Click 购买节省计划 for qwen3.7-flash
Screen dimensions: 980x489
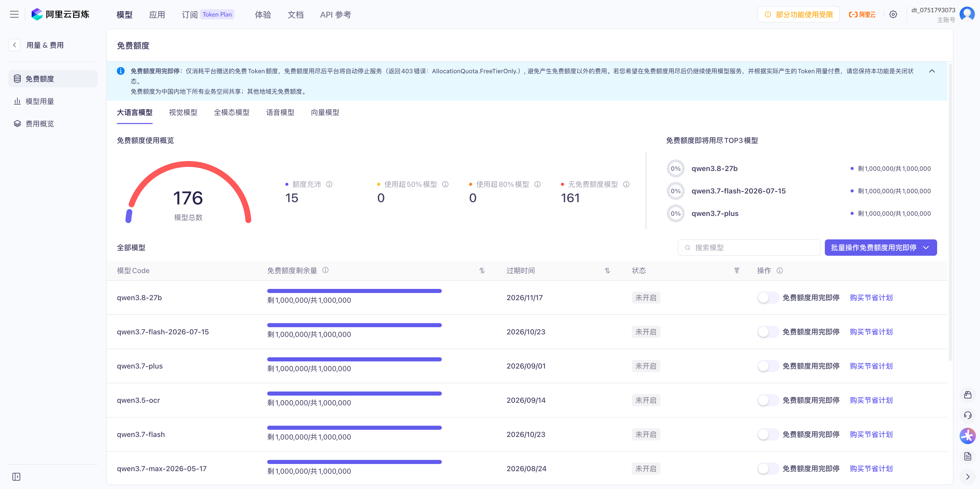(x=871, y=435)
